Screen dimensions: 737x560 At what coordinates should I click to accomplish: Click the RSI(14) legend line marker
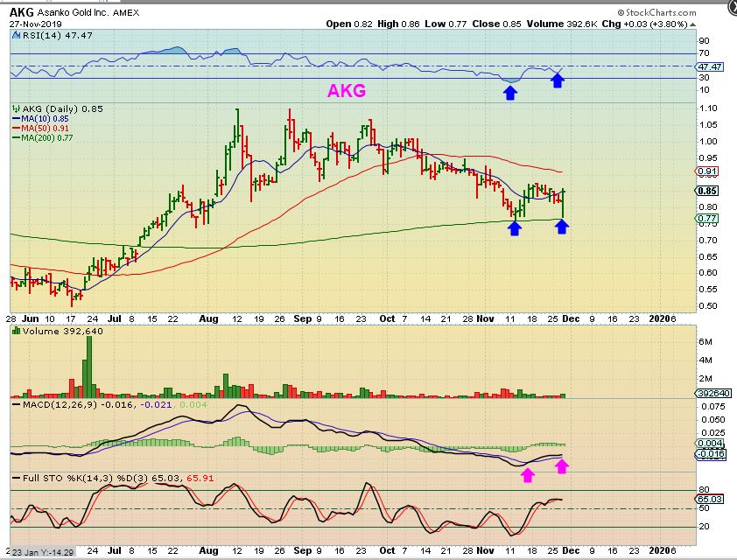point(15,36)
